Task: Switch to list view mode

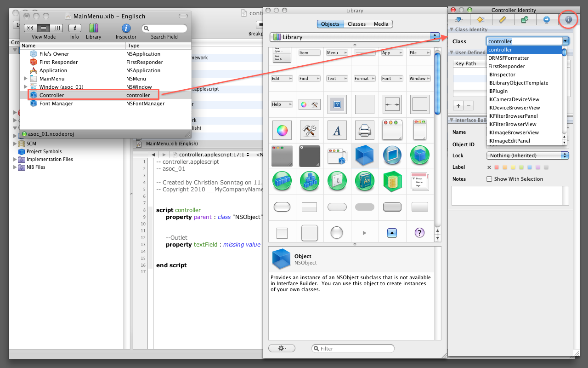Action: [x=44, y=29]
